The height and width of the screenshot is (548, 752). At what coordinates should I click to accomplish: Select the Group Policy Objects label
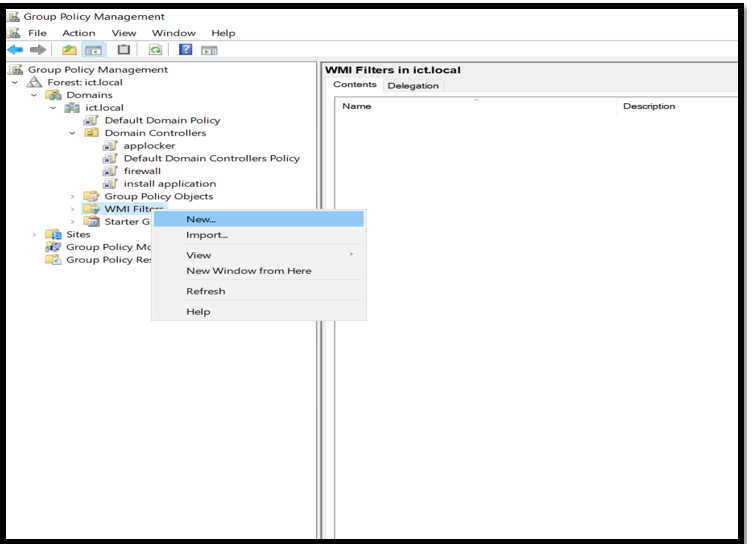[159, 197]
